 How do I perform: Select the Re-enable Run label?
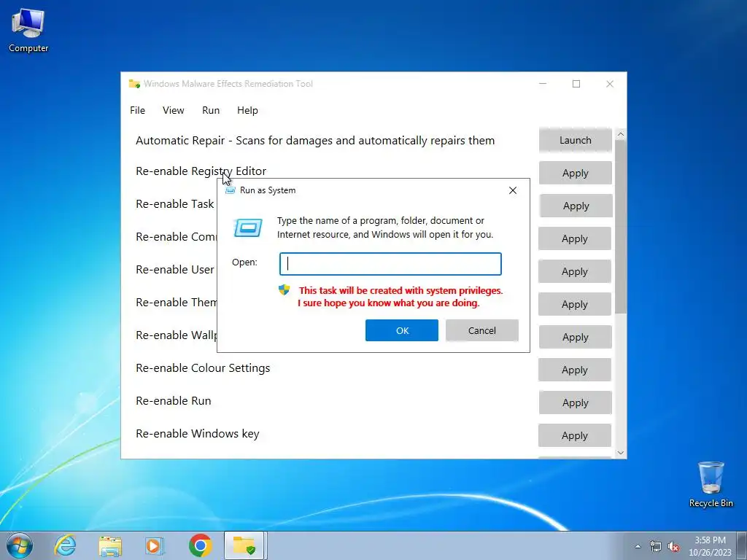[173, 401]
